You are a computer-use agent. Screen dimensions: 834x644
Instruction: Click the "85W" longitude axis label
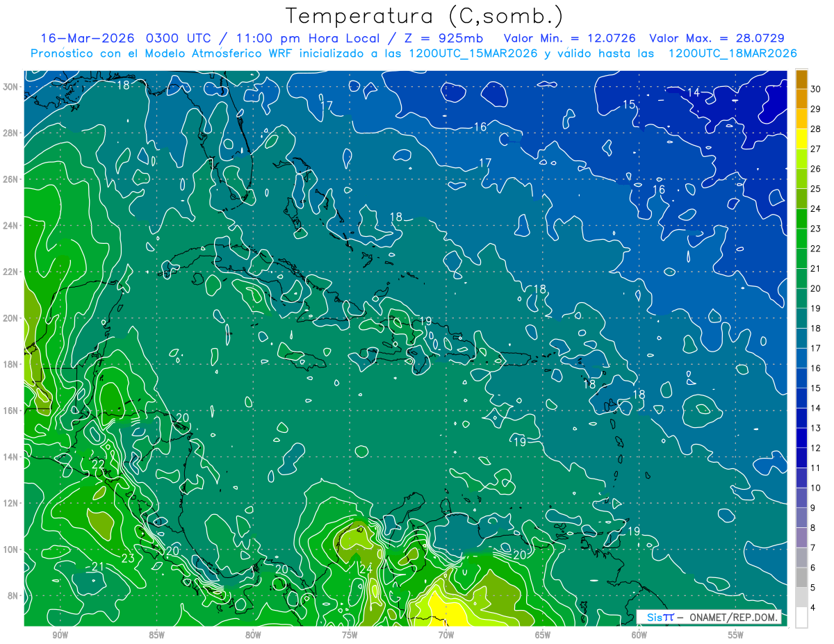click(x=156, y=636)
